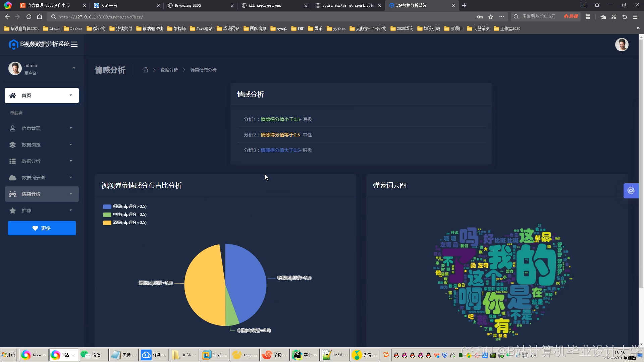
Task: Click the blue settings gear button
Action: click(631, 191)
